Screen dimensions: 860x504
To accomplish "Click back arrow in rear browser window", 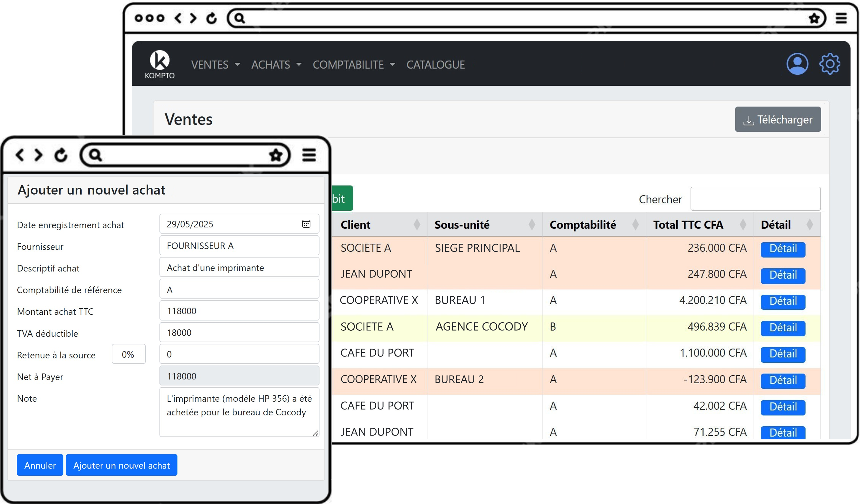I will pyautogui.click(x=178, y=18).
